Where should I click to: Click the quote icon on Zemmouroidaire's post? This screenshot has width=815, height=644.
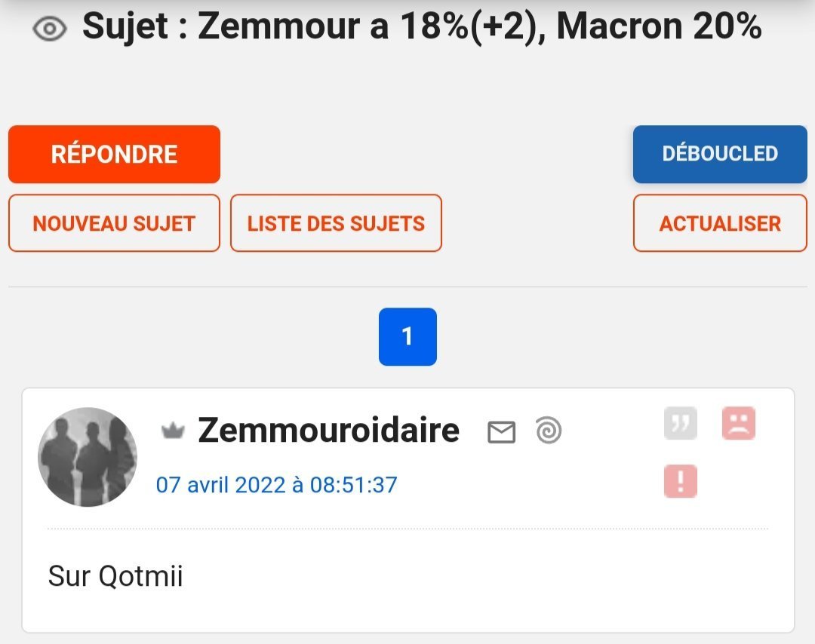coord(681,423)
